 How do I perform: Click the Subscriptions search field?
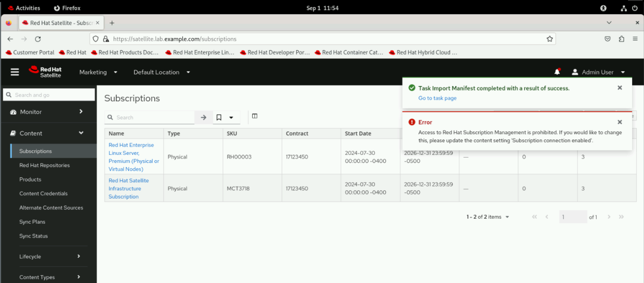150,117
